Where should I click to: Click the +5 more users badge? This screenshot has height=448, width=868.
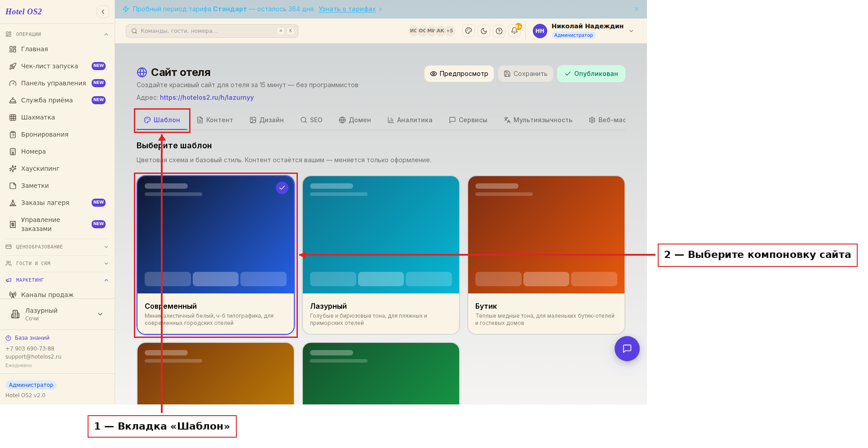pos(450,31)
